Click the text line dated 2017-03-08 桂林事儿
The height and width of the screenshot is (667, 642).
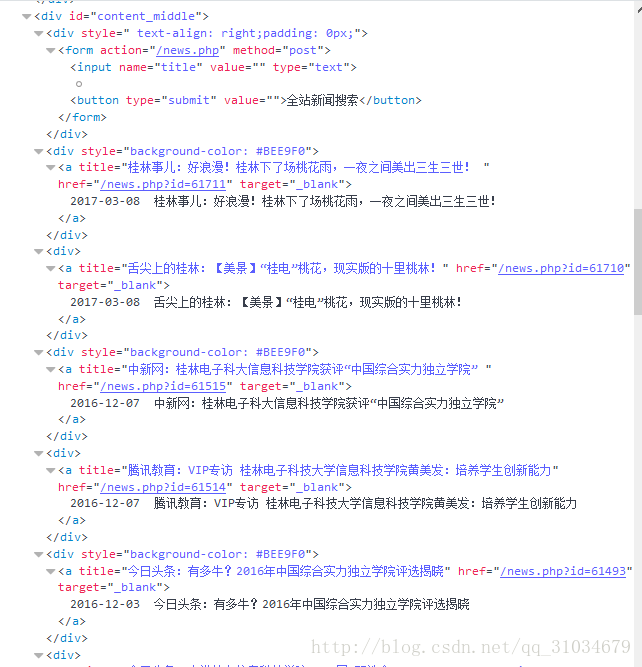click(283, 201)
